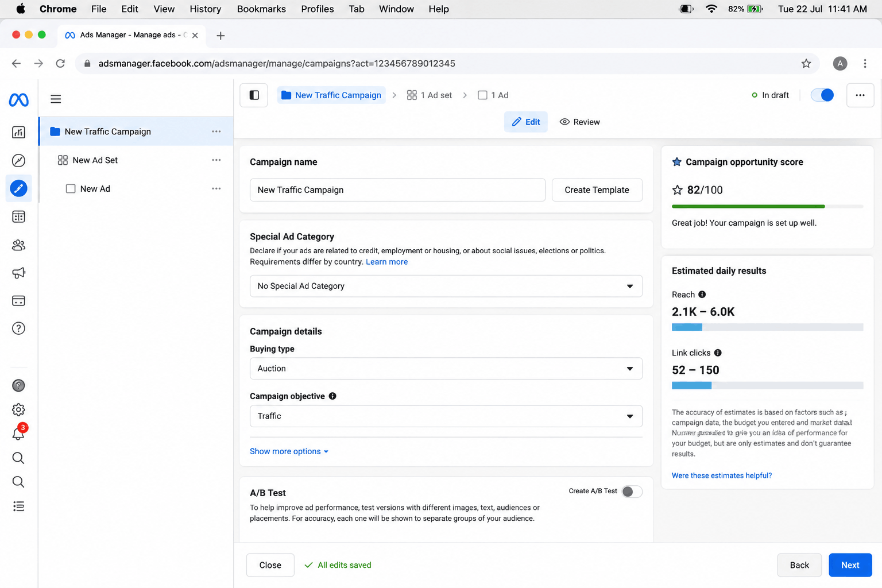This screenshot has height=588, width=882.
Task: Open the Meta logo home icon
Action: coord(18,100)
